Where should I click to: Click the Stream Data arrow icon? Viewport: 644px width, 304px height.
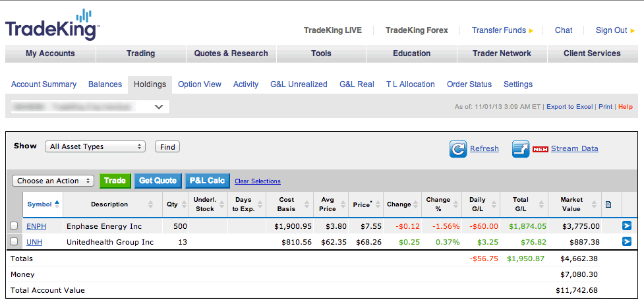click(520, 149)
